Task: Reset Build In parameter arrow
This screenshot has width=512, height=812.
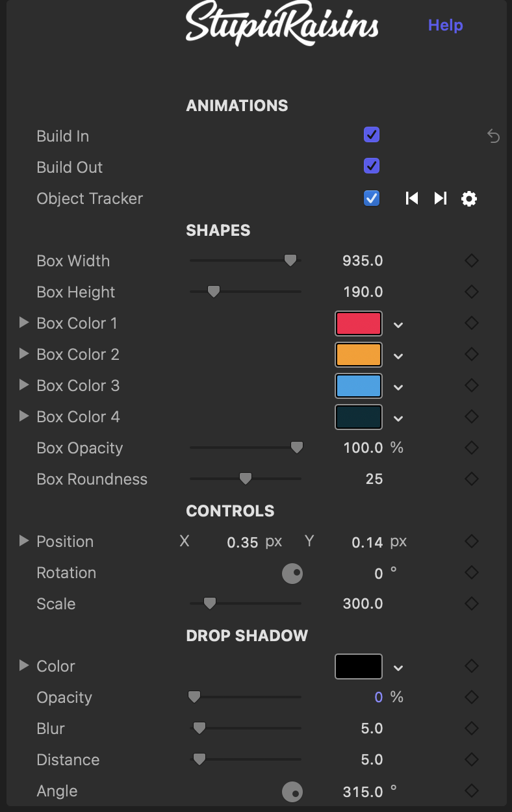Action: point(494,136)
